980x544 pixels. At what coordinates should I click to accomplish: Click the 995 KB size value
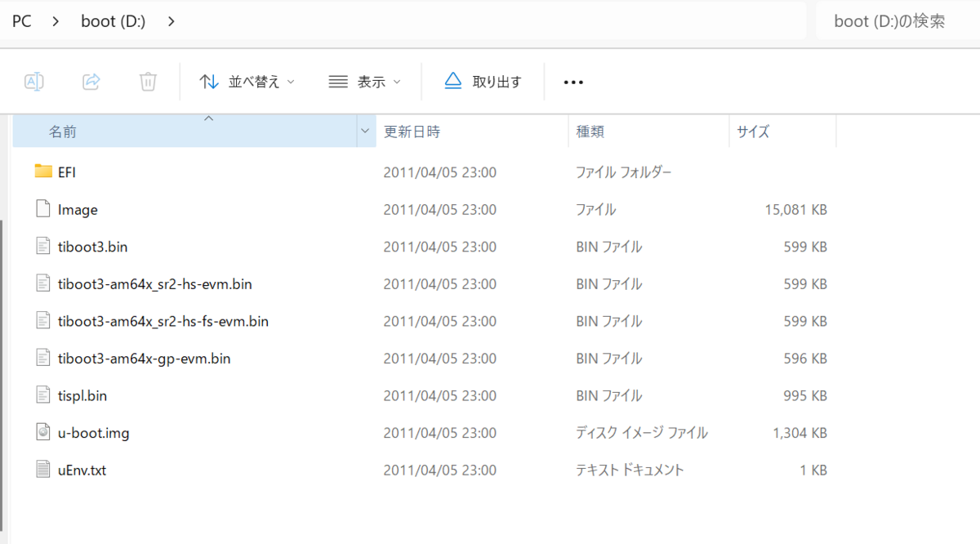[x=805, y=396]
